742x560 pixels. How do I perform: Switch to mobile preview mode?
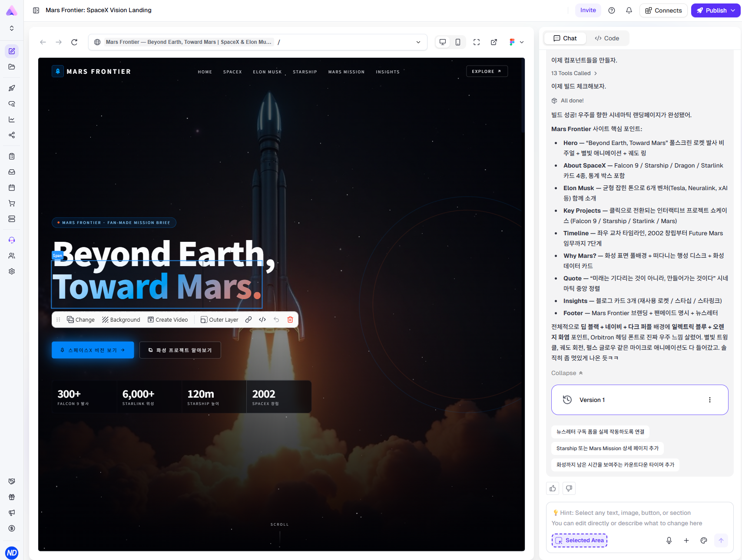pyautogui.click(x=458, y=42)
